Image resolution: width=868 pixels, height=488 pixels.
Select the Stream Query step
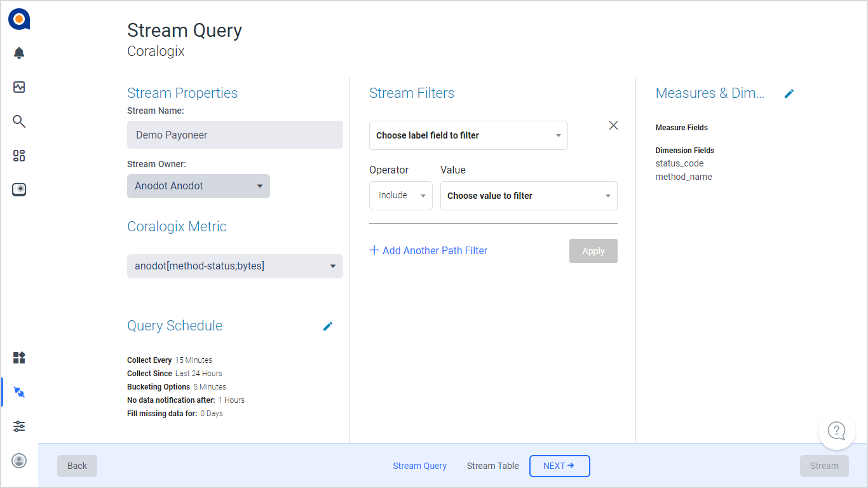(419, 466)
